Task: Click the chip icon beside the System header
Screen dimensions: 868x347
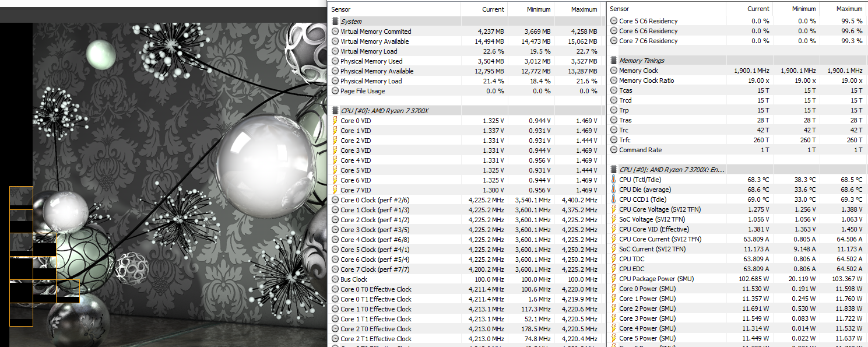Action: (335, 22)
